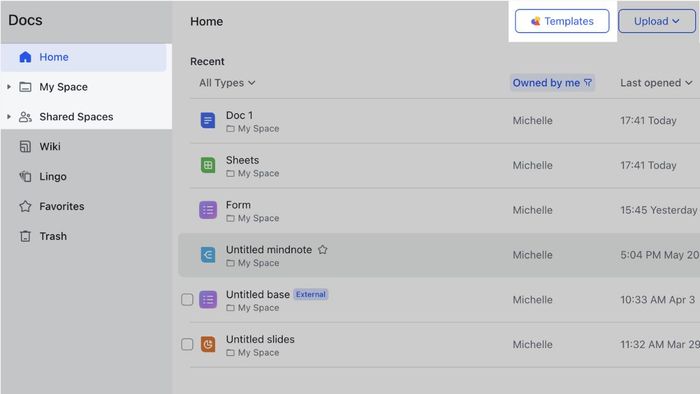Viewport: 700px width, 394px height.
Task: Click the green Sheets file icon
Action: (x=208, y=166)
